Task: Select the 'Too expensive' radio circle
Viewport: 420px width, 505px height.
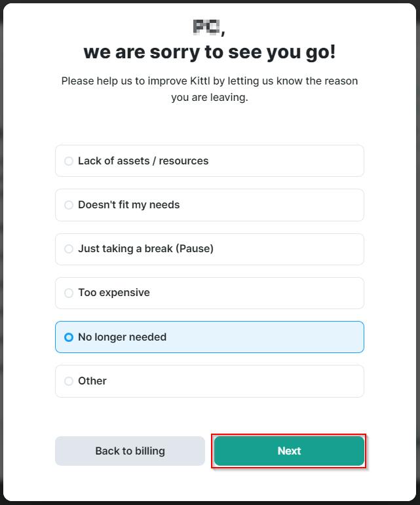Action: (x=69, y=293)
